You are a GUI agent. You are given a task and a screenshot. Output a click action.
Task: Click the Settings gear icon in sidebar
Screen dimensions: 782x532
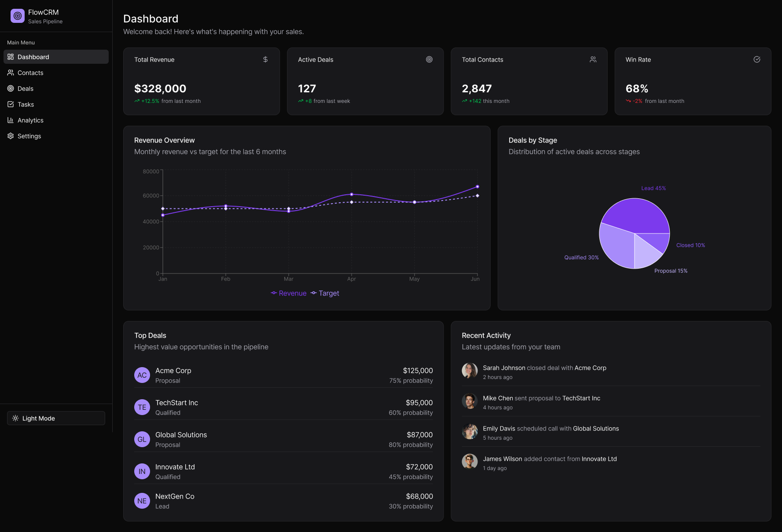(11, 136)
